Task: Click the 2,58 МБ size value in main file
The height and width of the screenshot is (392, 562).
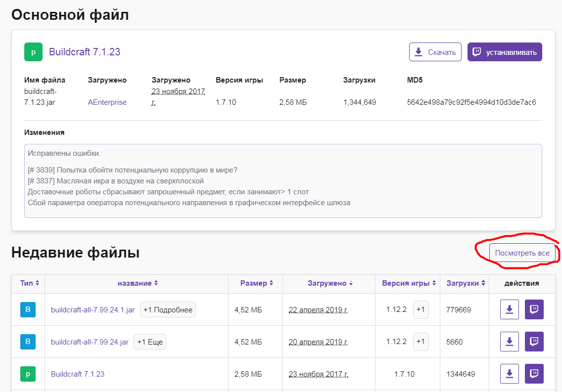Action: tap(293, 102)
